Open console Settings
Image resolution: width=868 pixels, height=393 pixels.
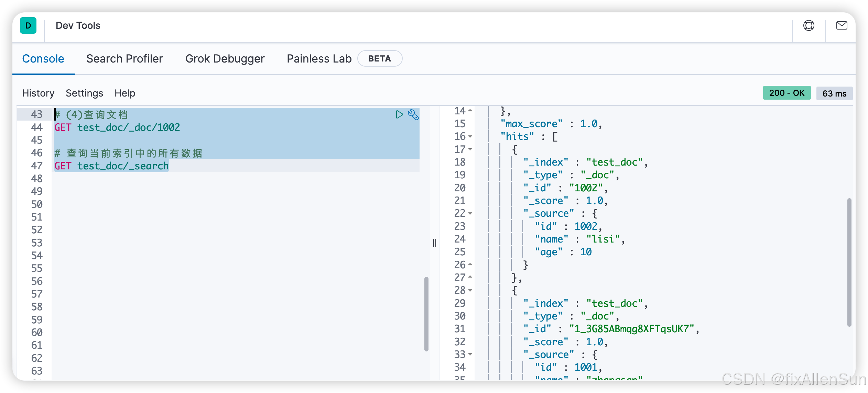[84, 93]
